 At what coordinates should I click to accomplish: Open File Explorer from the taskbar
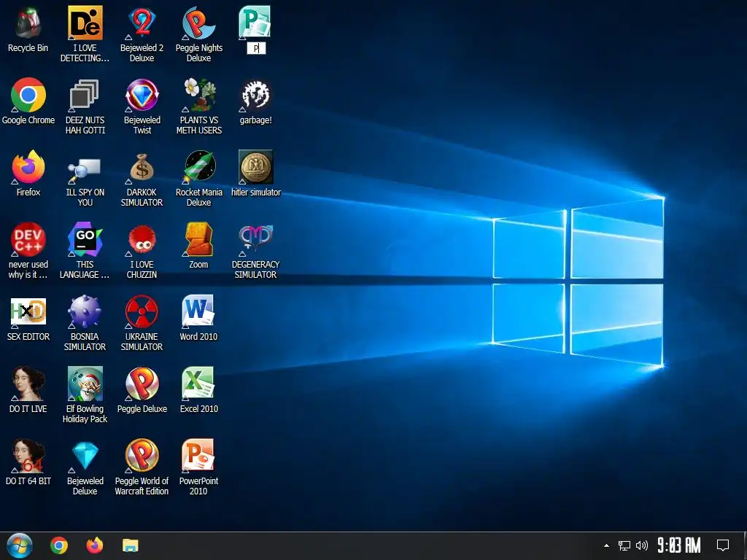[x=130, y=545]
